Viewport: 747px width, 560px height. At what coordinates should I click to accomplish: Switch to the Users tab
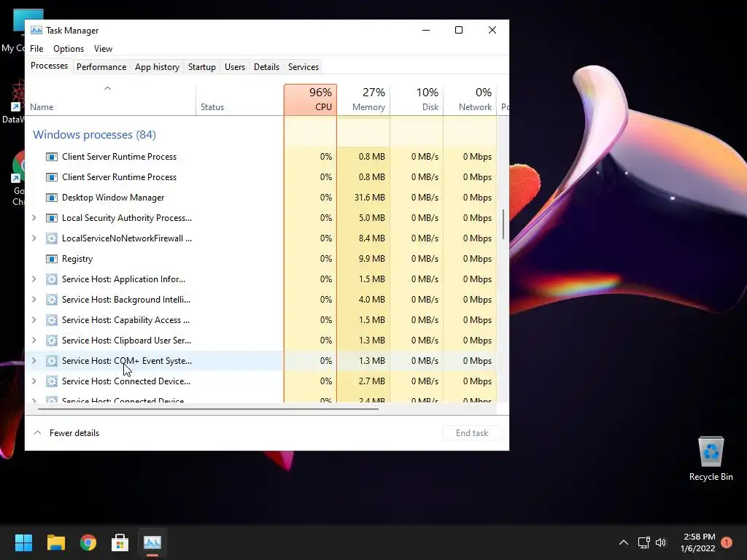click(235, 67)
